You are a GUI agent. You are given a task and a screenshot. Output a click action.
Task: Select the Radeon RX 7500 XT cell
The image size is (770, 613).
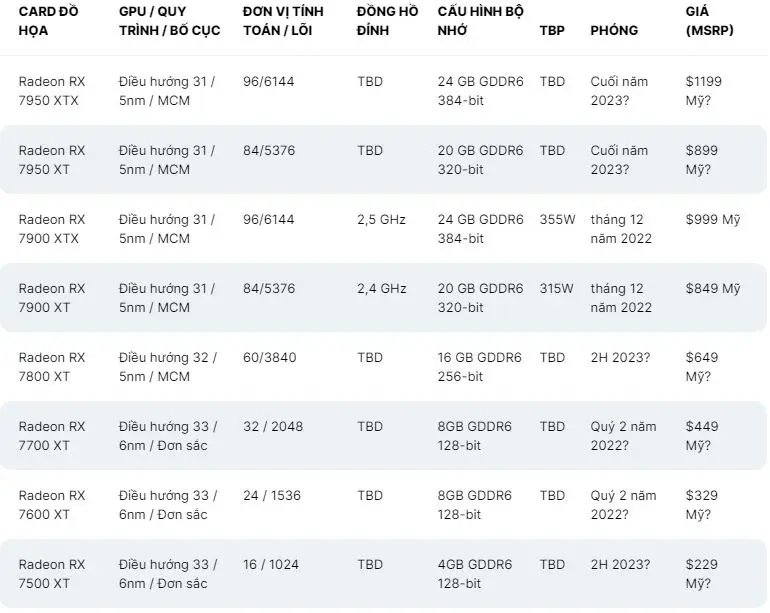[x=52, y=574]
